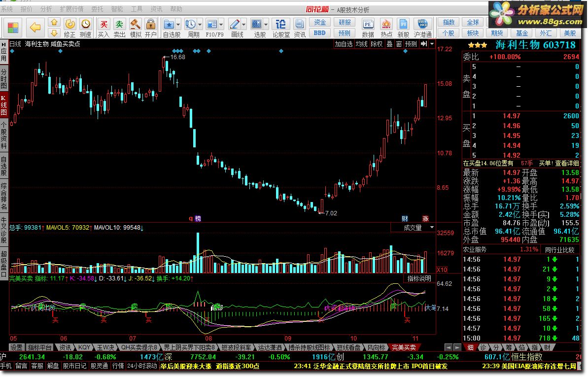Open the 新股 IPO icon
Screen dimensions: 588x377
pos(404,28)
